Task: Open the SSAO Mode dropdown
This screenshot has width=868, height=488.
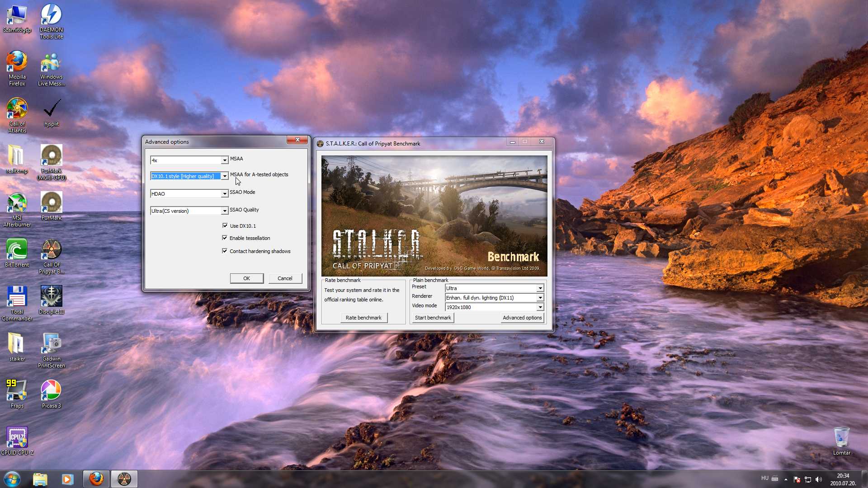Action: pos(189,193)
